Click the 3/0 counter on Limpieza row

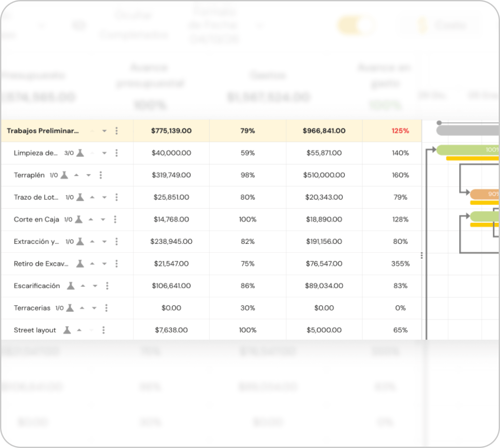(x=69, y=153)
